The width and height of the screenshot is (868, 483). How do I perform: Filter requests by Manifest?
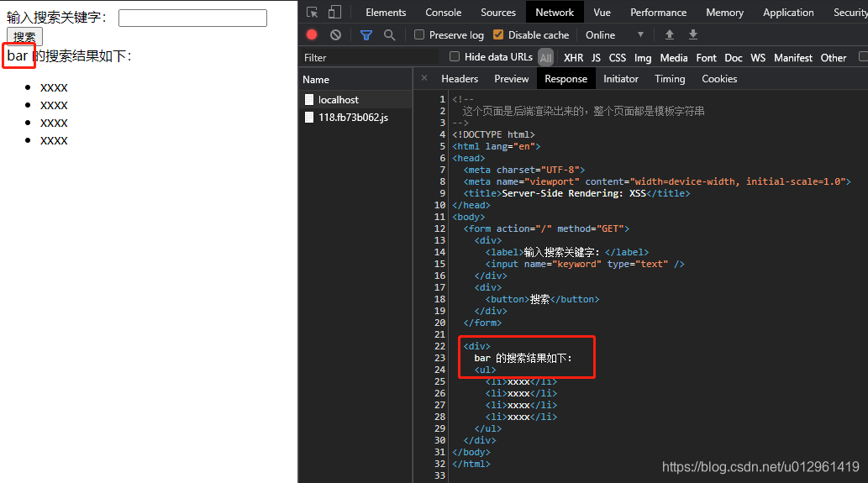(792, 57)
